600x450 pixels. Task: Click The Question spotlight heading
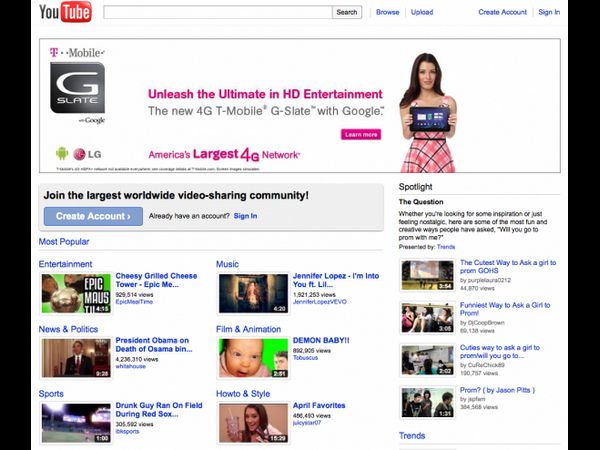tap(421, 202)
